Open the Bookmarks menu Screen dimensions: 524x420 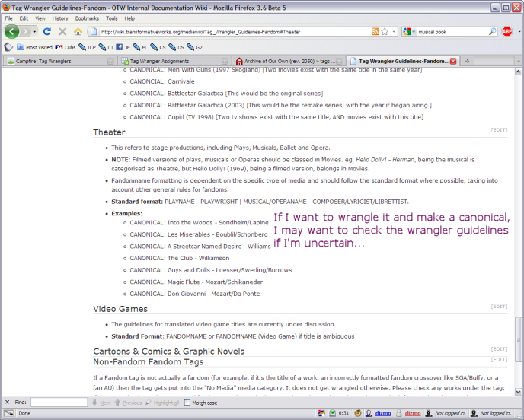click(x=87, y=18)
